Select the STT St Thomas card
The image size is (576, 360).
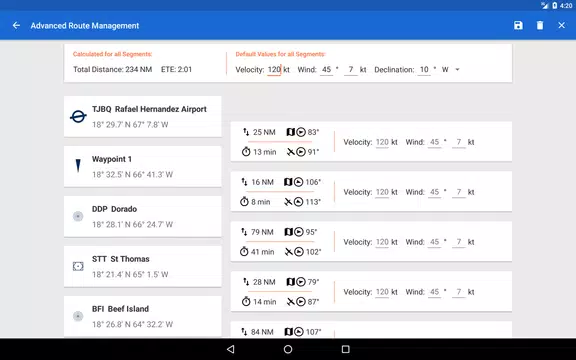pyautogui.click(x=143, y=266)
